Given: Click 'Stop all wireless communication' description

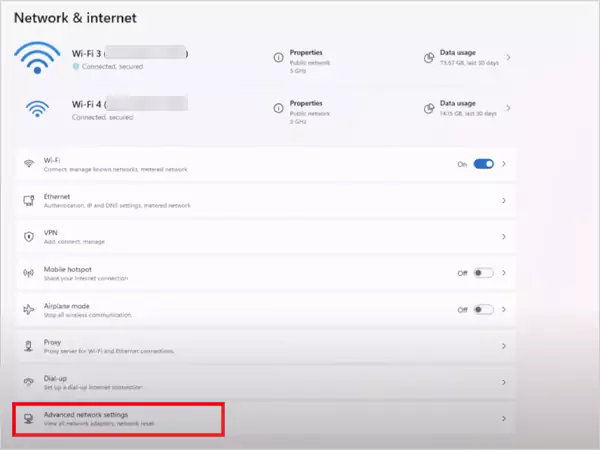Looking at the screenshot, I should point(88,315).
